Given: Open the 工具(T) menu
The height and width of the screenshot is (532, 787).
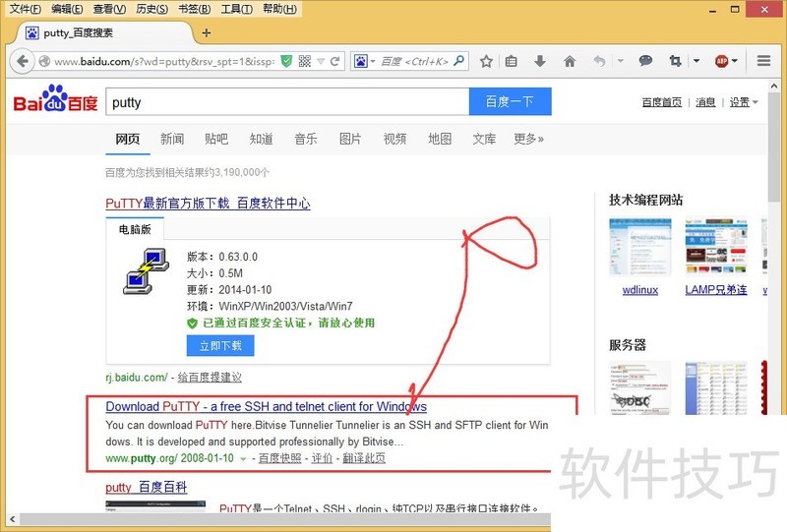Looking at the screenshot, I should pyautogui.click(x=237, y=9).
